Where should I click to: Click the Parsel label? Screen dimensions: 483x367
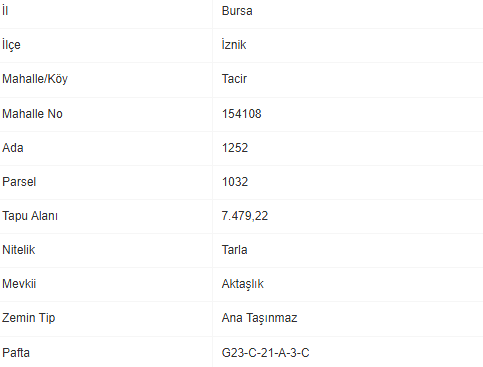19,182
